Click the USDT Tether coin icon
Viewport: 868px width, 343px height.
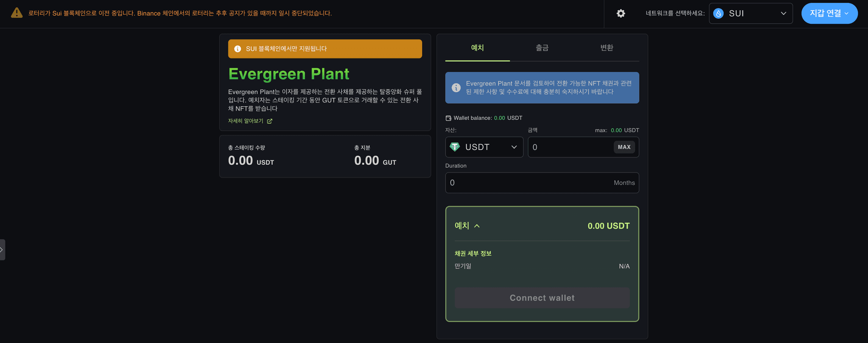tap(455, 147)
